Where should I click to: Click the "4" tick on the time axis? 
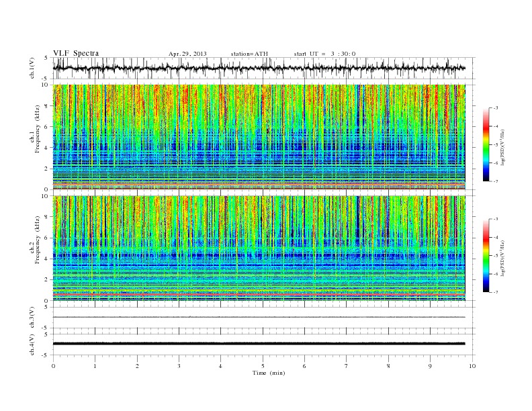(x=220, y=366)
